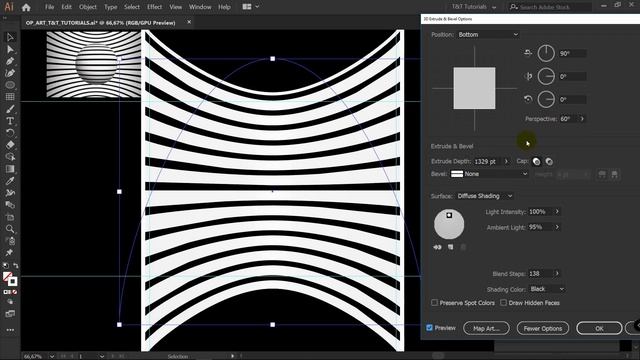
Task: Click the Edit Toolbar three dots
Action: pyautogui.click(x=10, y=330)
